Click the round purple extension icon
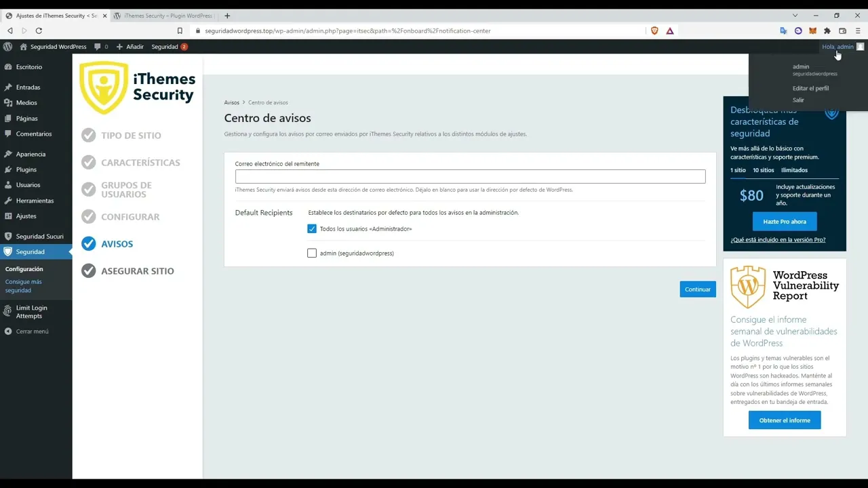Viewport: 868px width, 488px height. (x=798, y=30)
